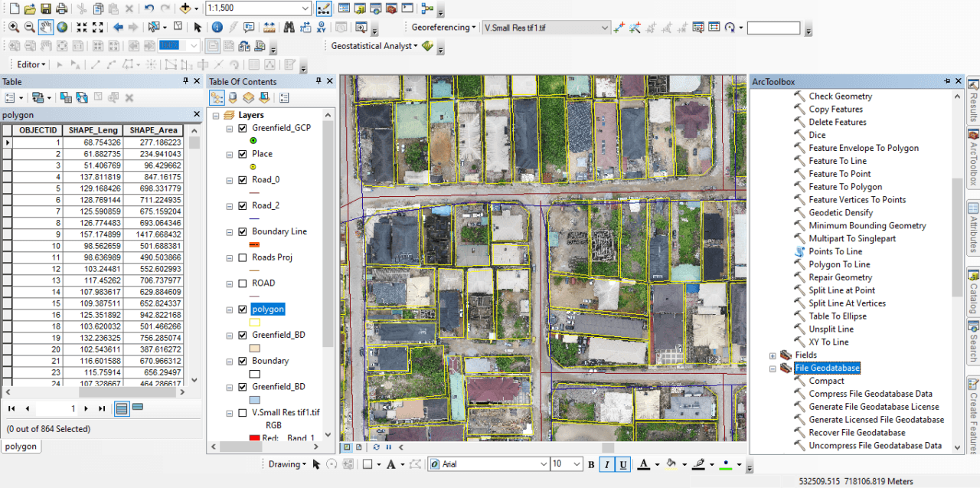Open the Find tool
980x488 pixels.
click(290, 27)
